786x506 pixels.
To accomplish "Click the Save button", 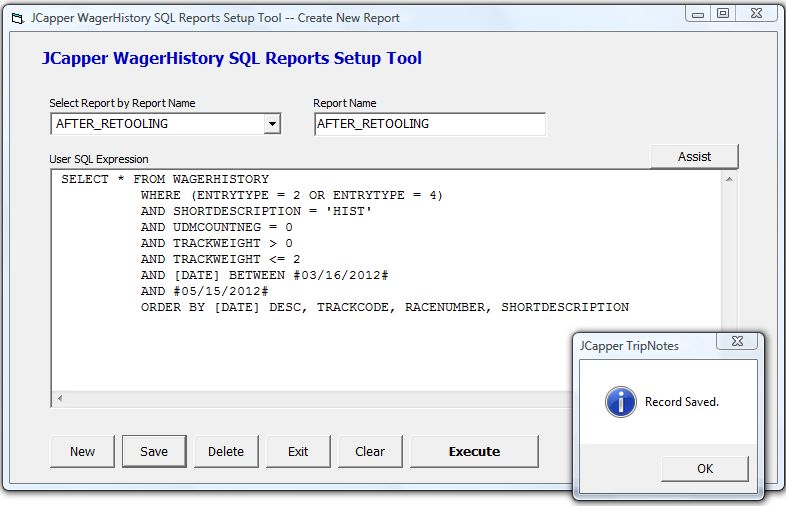I will coord(154,451).
